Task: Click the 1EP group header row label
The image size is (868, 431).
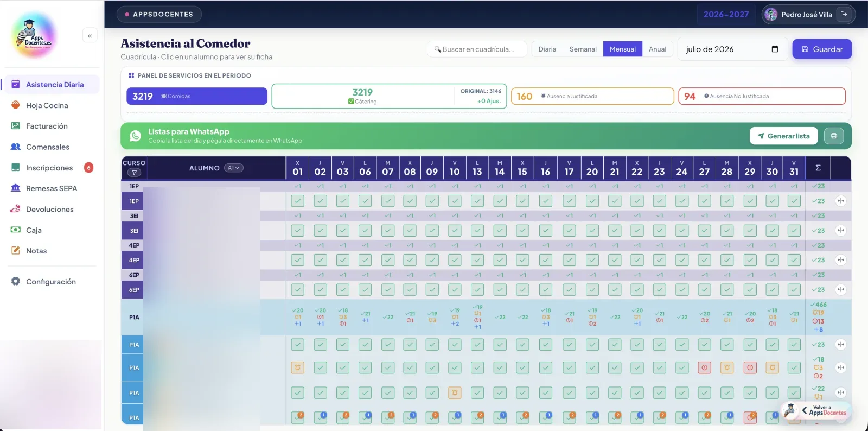Action: coord(134,186)
